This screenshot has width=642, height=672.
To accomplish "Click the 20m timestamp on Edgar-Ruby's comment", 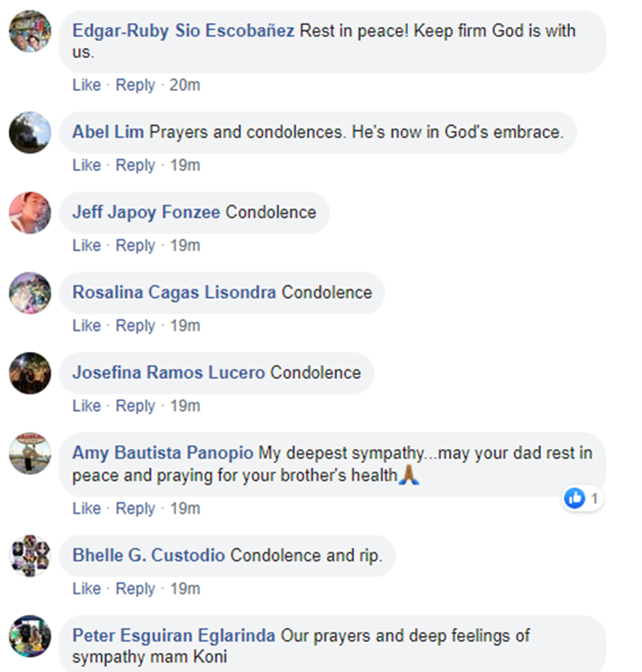I will tap(185, 86).
